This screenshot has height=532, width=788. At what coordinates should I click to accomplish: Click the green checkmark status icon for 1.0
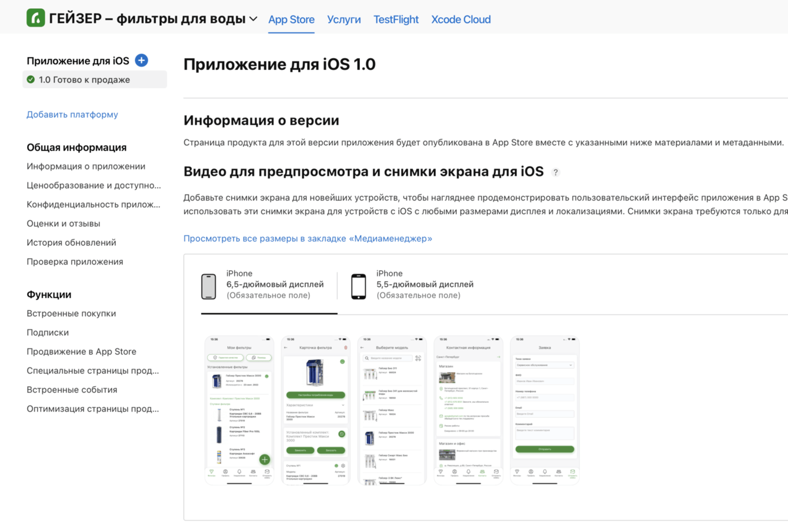31,80
